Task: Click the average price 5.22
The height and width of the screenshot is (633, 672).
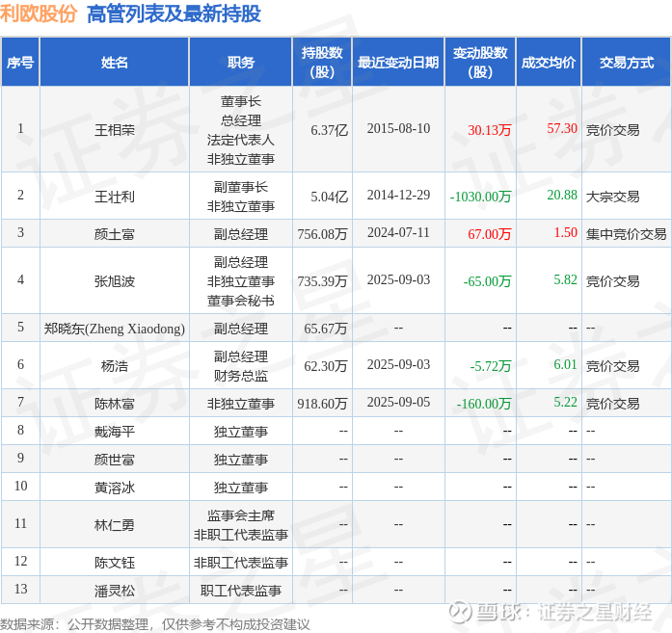Action: [x=565, y=402]
